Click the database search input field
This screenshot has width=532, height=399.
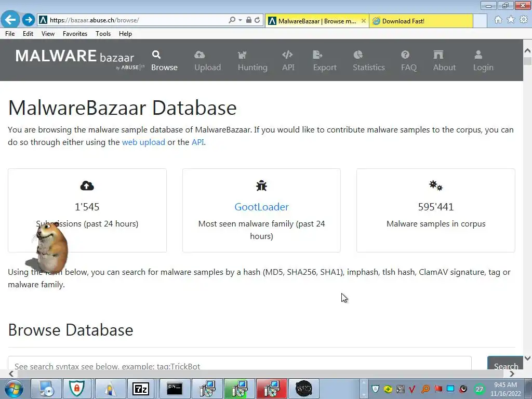coord(240,363)
